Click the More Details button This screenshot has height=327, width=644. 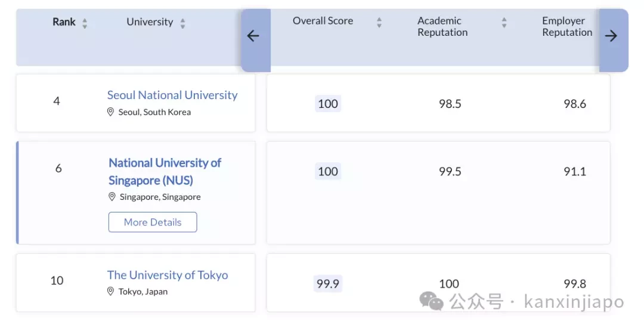pyautogui.click(x=153, y=222)
